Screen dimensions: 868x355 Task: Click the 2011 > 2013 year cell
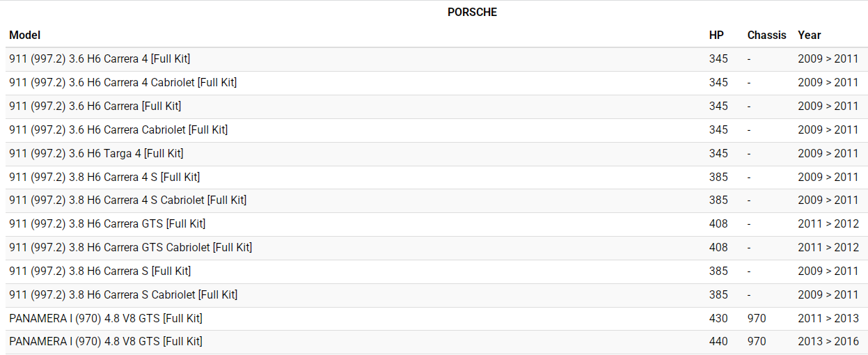coord(828,319)
